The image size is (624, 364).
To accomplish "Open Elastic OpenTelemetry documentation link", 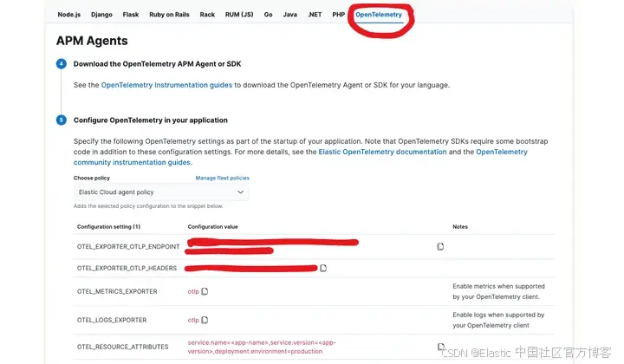I will pyautogui.click(x=382, y=152).
